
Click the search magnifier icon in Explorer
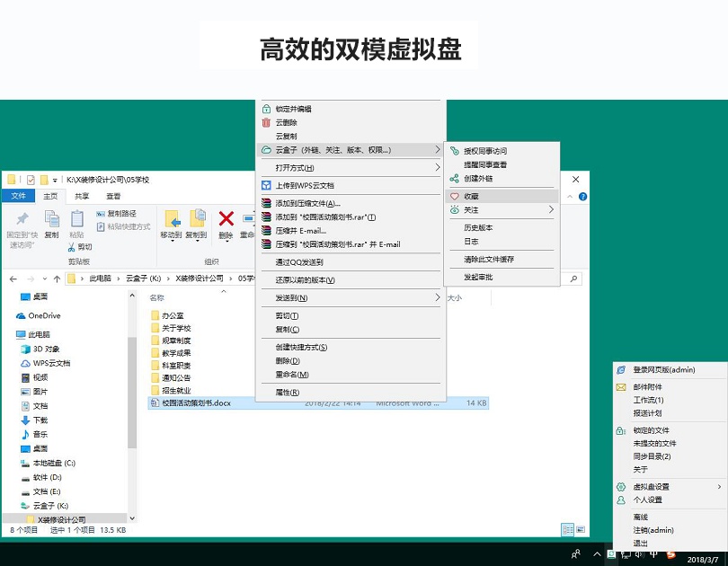point(573,279)
